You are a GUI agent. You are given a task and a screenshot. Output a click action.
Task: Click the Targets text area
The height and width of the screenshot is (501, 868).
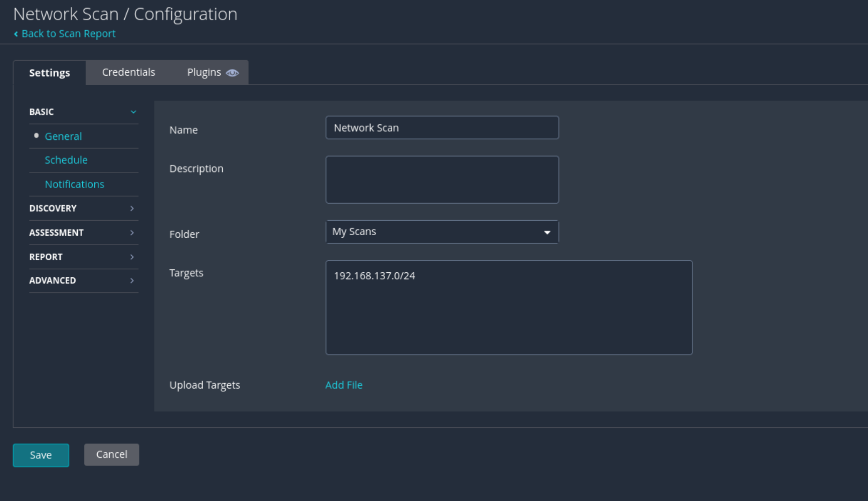[x=509, y=307]
